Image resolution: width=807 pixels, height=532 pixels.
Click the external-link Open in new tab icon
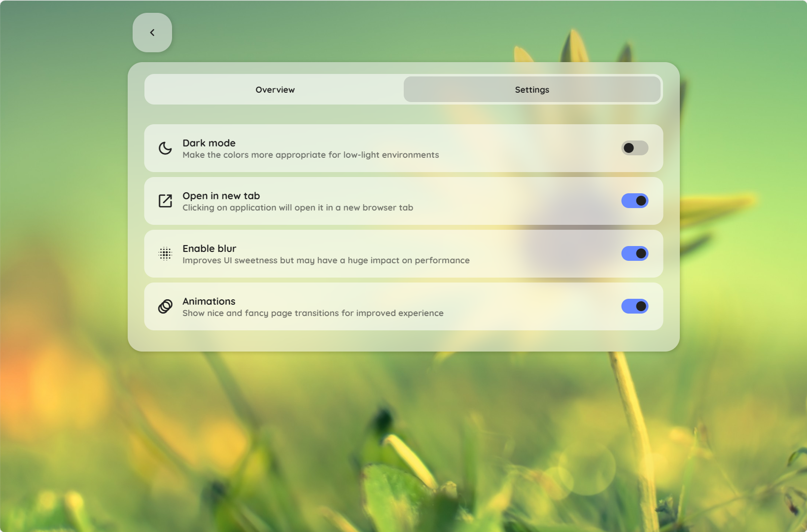point(165,201)
